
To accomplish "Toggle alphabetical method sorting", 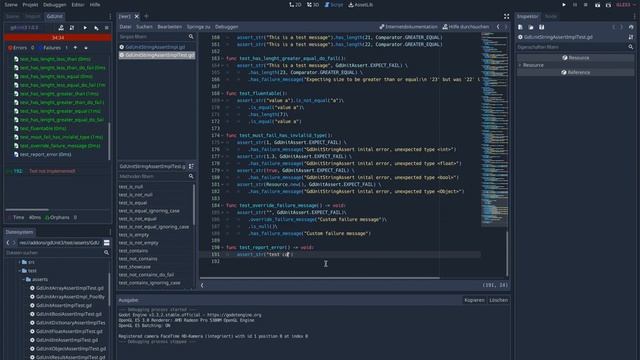I will [191, 167].
